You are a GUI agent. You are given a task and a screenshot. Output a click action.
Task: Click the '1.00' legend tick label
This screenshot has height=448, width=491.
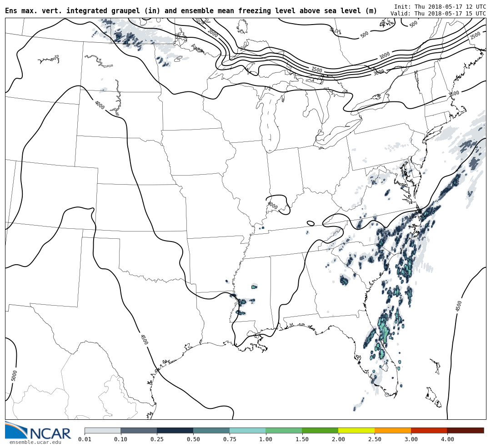[266, 439]
